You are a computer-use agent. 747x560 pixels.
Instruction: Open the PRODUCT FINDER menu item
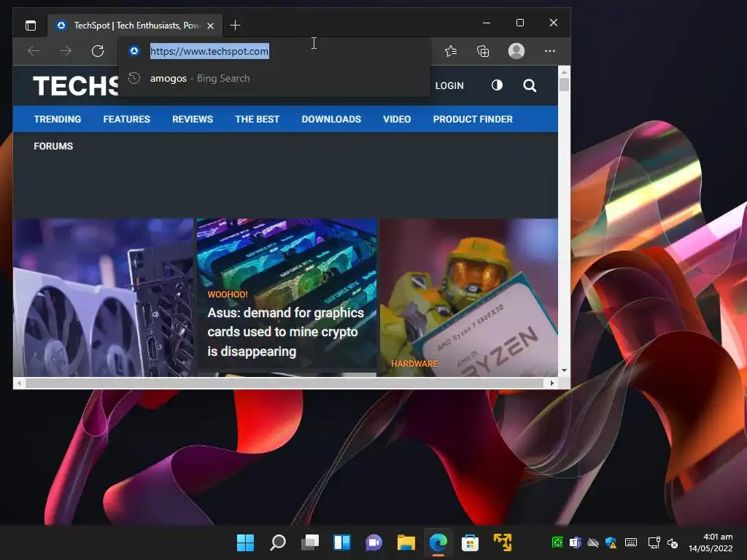point(473,119)
